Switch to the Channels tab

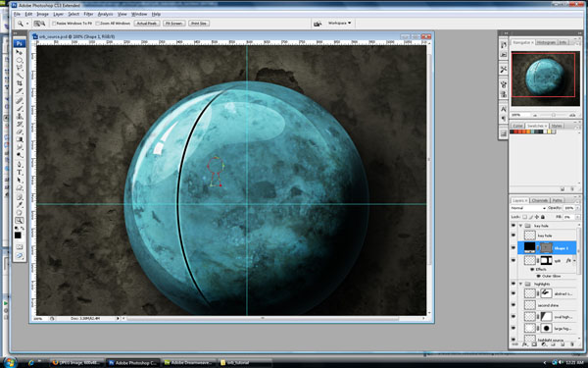(539, 200)
